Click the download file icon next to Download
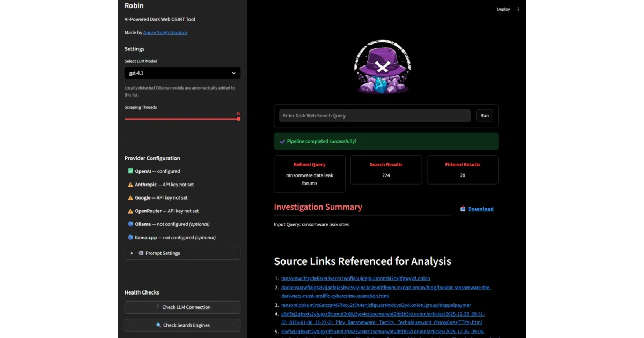Viewport: 644px width, 338px height. 463,209
